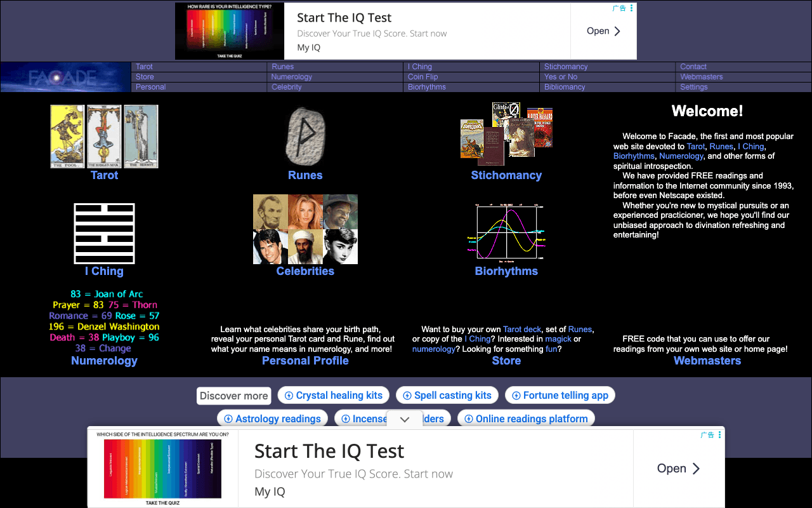Click the Tarot cards image
812x508 pixels.
coord(104,137)
